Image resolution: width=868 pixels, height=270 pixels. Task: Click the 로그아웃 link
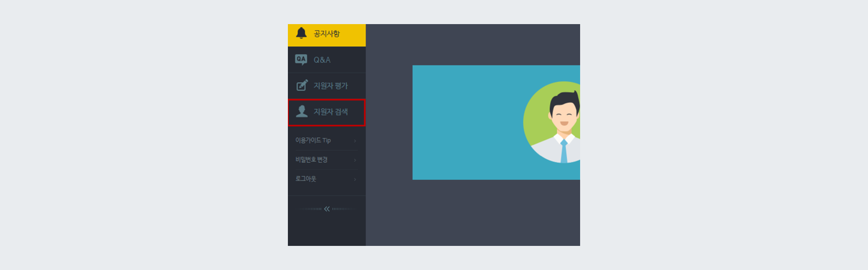306,178
